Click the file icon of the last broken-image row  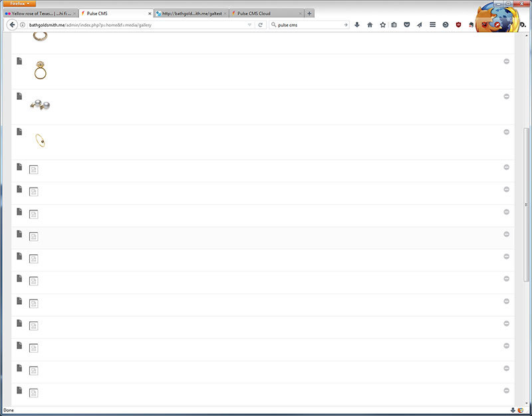tap(19, 390)
